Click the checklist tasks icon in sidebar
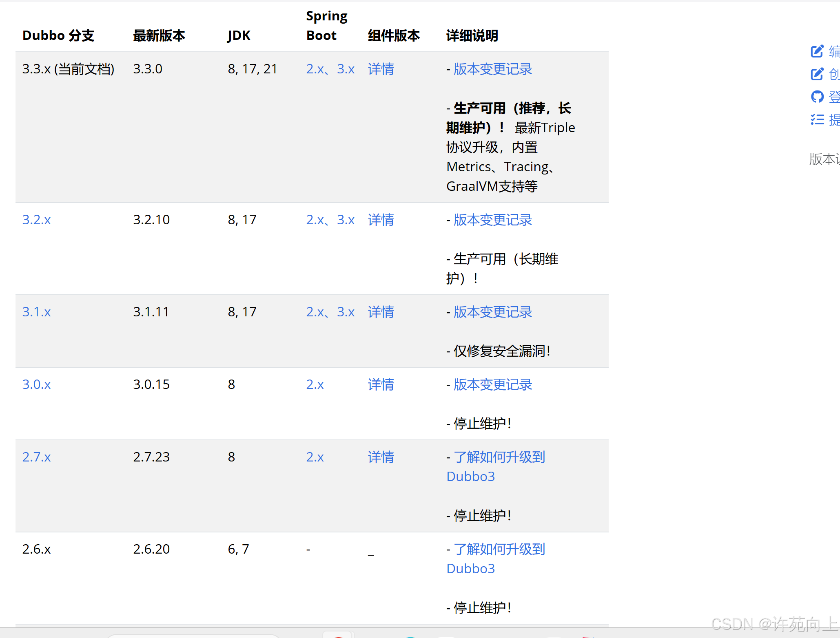 817,119
